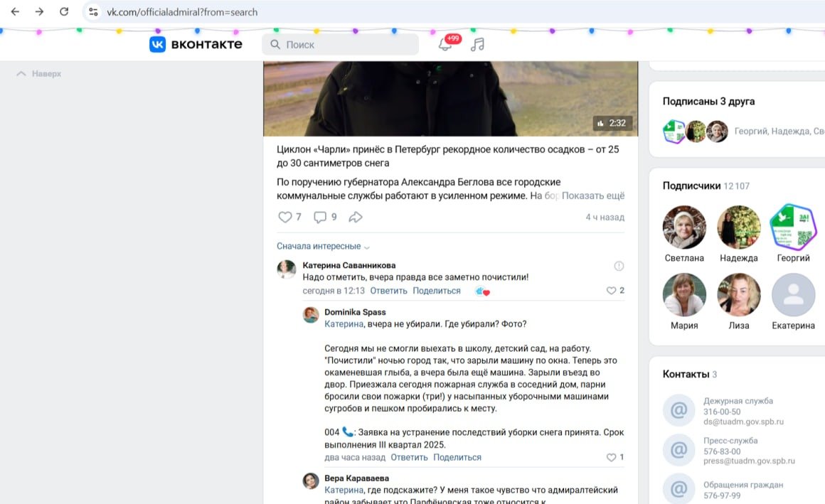The image size is (825, 504).
Task: Click the Дежурная служба contact icon
Action: (680, 410)
